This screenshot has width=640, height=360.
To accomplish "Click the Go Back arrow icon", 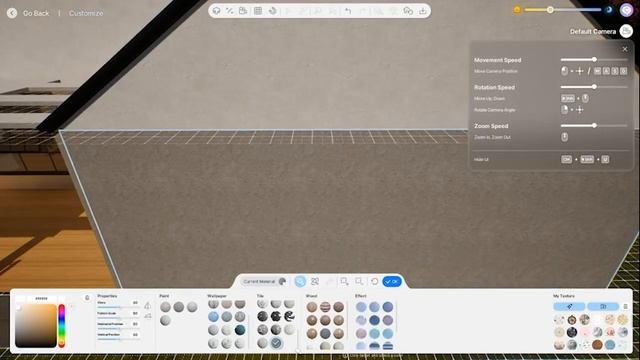I will (x=12, y=13).
